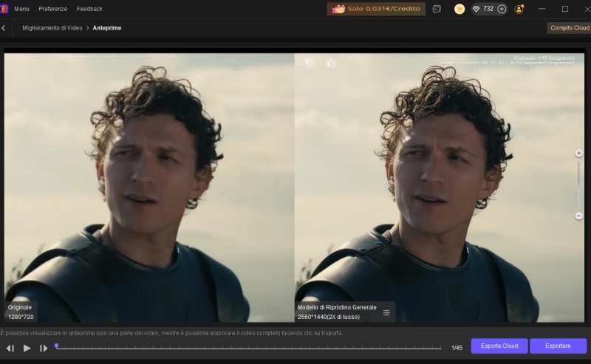Click the 1/45 frame counter
Image resolution: width=591 pixels, height=364 pixels.
457,348
